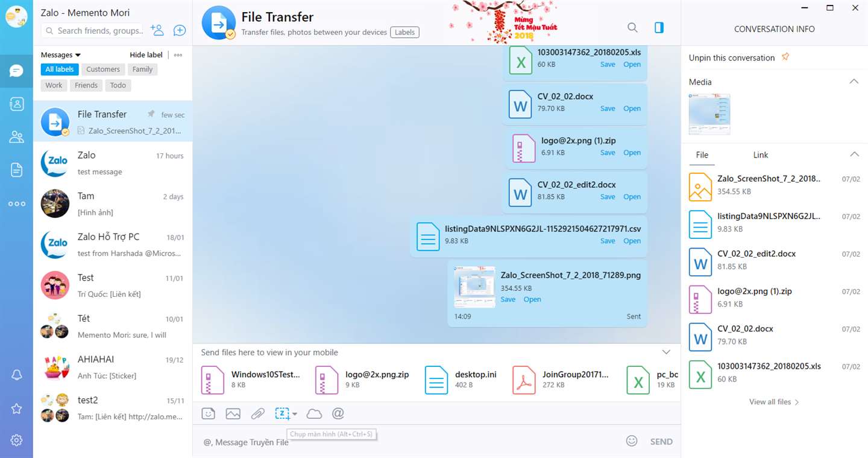868x458 pixels.
Task: Click the SEND button
Action: click(x=661, y=442)
